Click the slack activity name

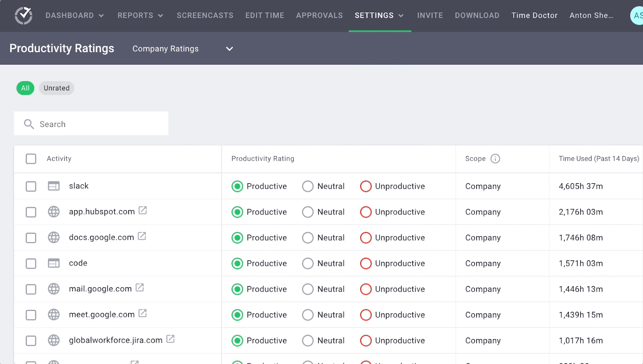click(x=79, y=186)
